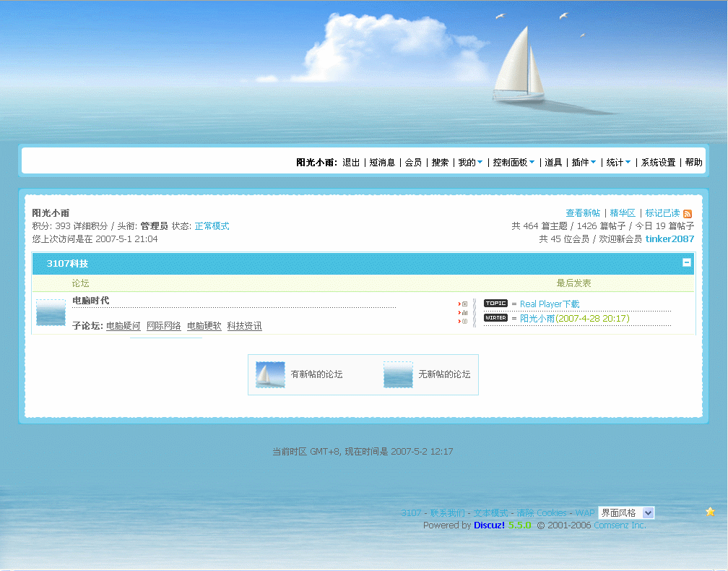Click the posts-count bar chart icon
The height and width of the screenshot is (571, 728).
pos(463,313)
